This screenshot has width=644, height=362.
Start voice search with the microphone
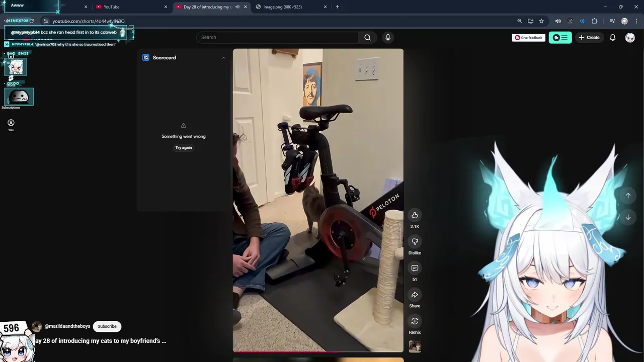(x=387, y=37)
